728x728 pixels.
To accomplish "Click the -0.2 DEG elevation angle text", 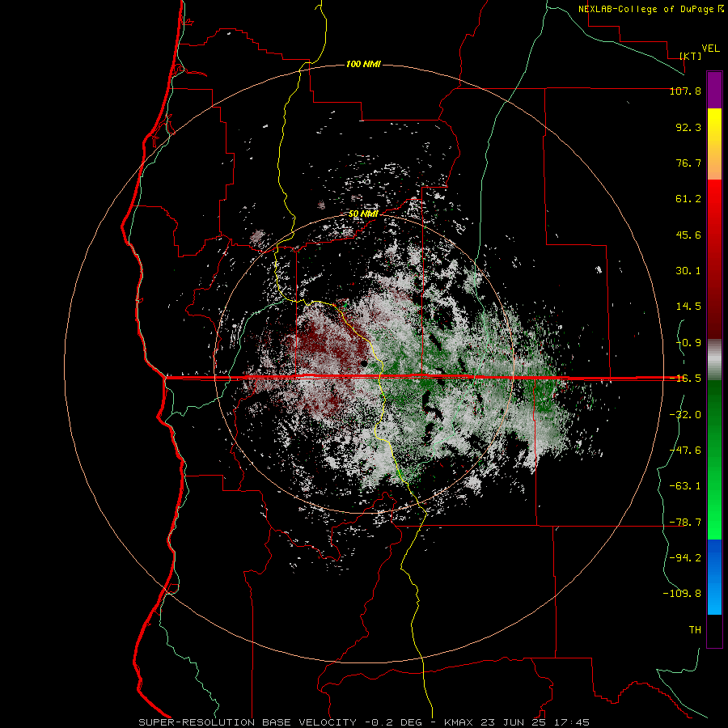I will coord(394,722).
